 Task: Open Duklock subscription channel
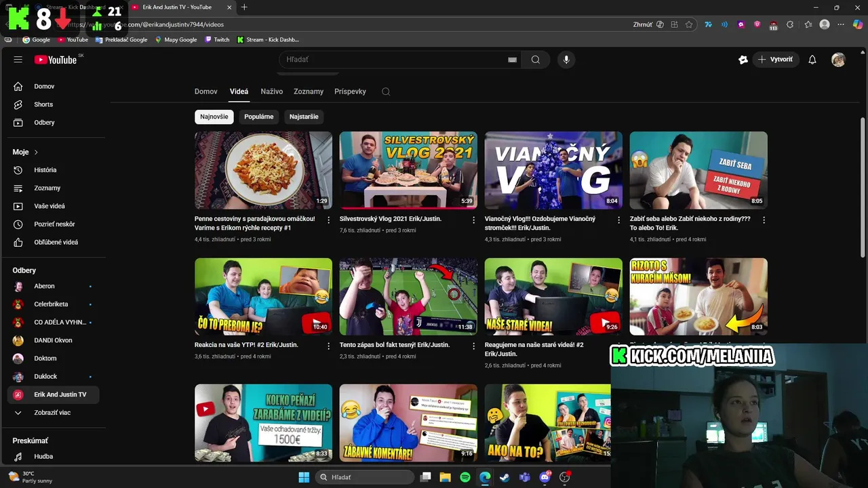[53, 376]
